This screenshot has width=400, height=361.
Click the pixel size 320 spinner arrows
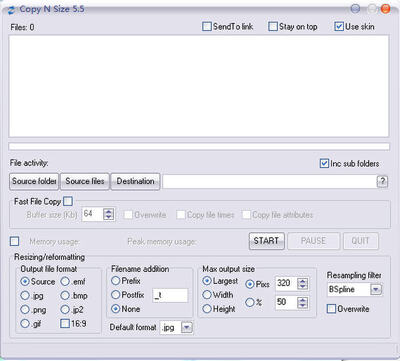[x=303, y=284]
